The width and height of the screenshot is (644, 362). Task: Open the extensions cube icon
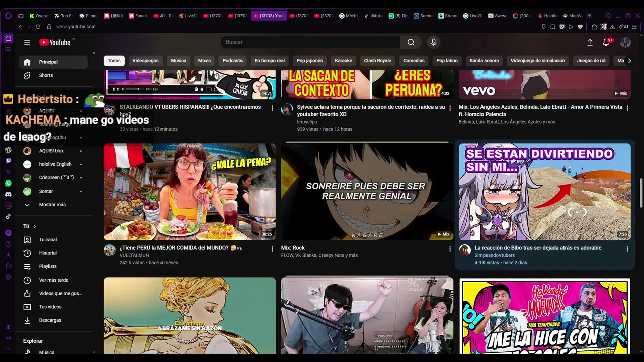(x=594, y=27)
